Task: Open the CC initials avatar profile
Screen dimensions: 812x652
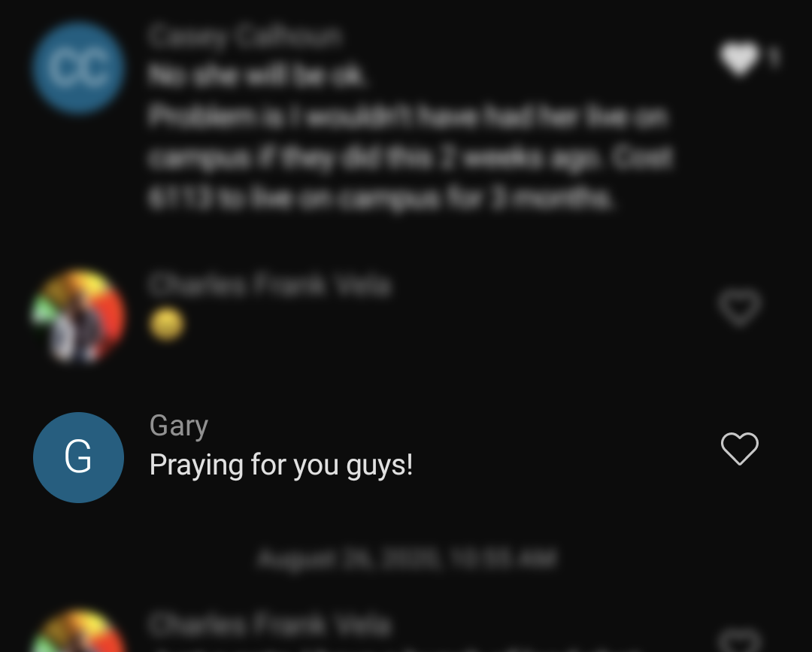Action: (x=78, y=68)
